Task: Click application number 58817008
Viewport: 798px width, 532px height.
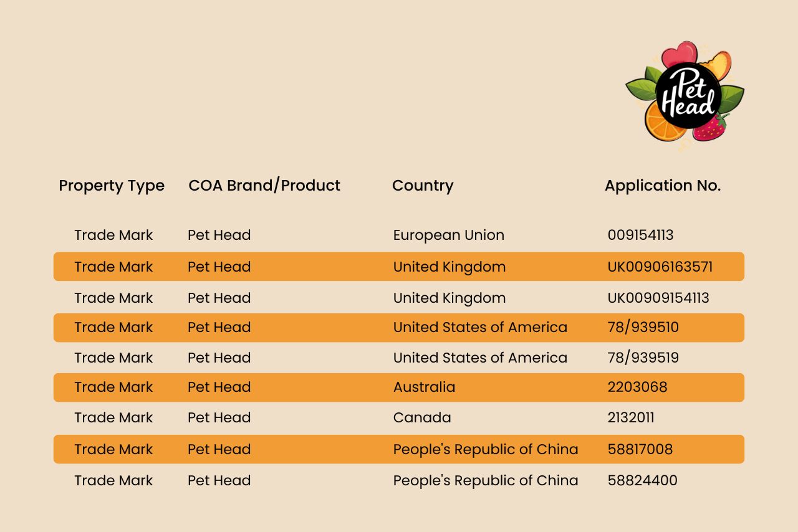Action: tap(640, 450)
